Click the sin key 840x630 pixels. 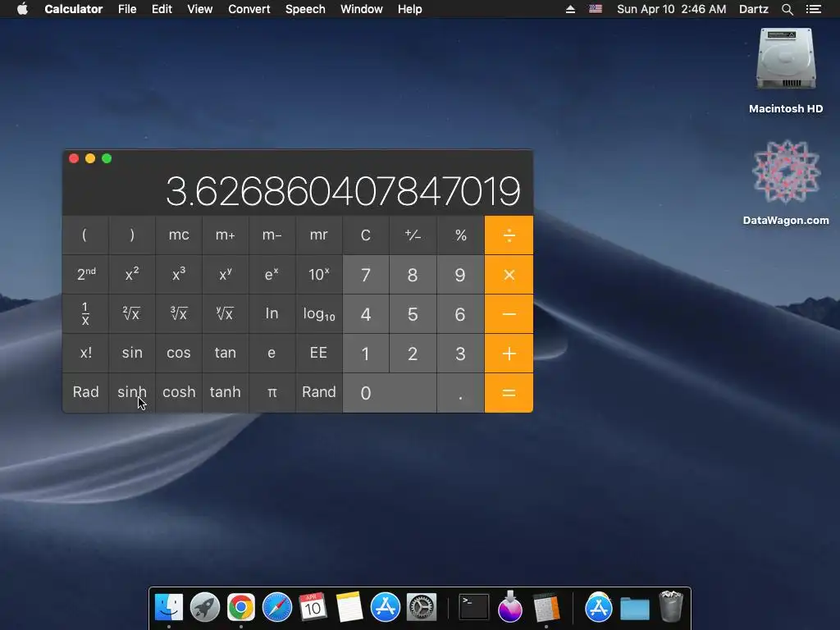click(x=132, y=354)
